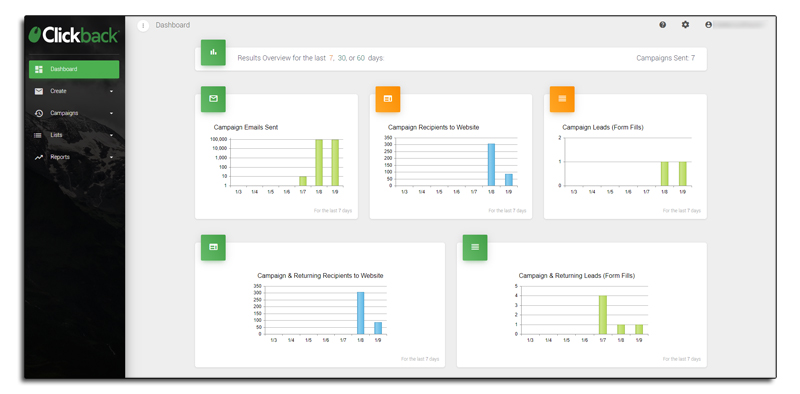Open the Campaigns menu in sidebar
This screenshot has width=800, height=394.
coord(74,113)
